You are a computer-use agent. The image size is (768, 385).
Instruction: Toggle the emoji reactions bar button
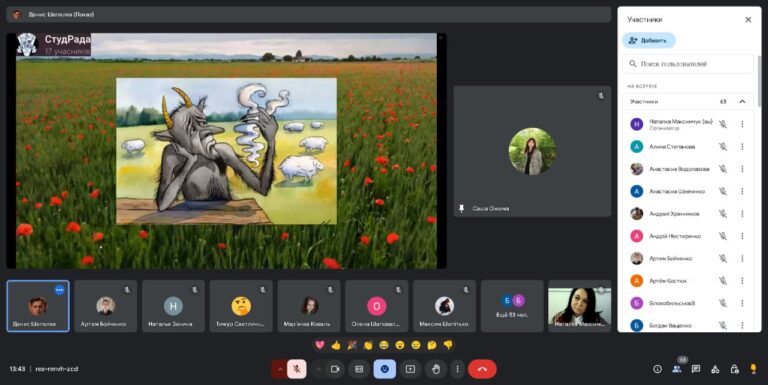click(x=384, y=369)
